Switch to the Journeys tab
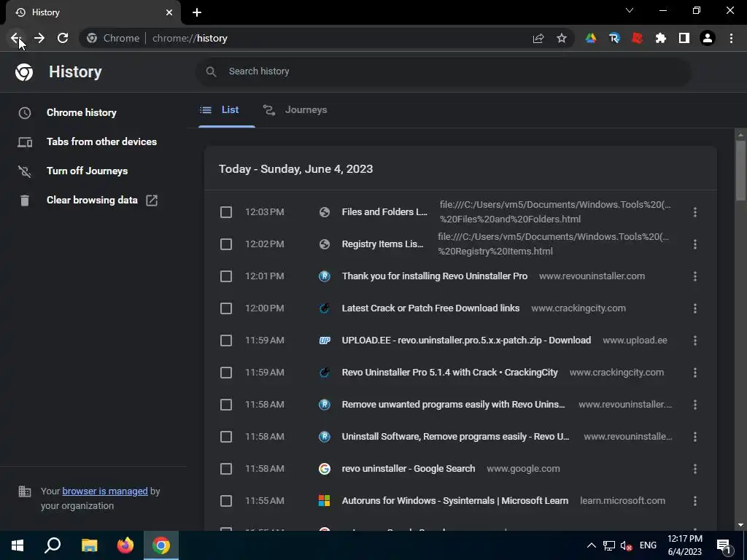The width and height of the screenshot is (747, 560). pos(295,110)
